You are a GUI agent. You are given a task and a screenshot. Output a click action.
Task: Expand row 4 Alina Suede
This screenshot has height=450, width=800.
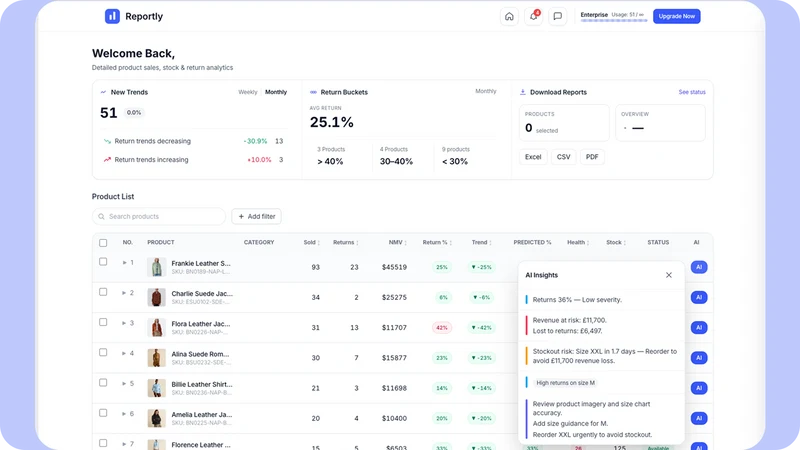(x=124, y=353)
